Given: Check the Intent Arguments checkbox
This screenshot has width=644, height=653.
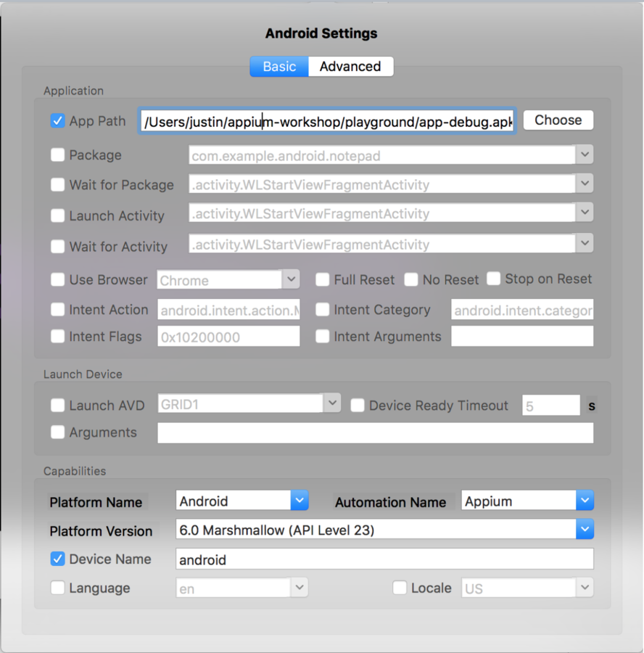Looking at the screenshot, I should 322,336.
